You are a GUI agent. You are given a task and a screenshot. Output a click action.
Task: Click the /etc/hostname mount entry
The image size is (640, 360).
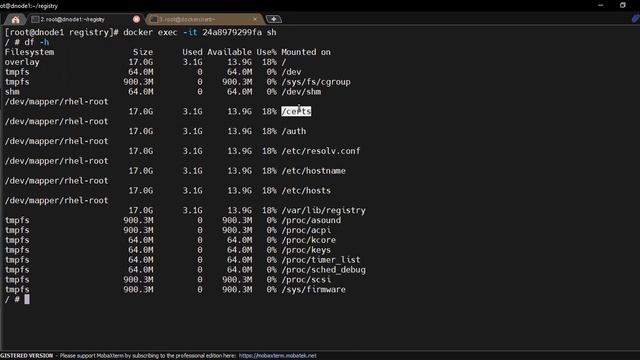313,171
